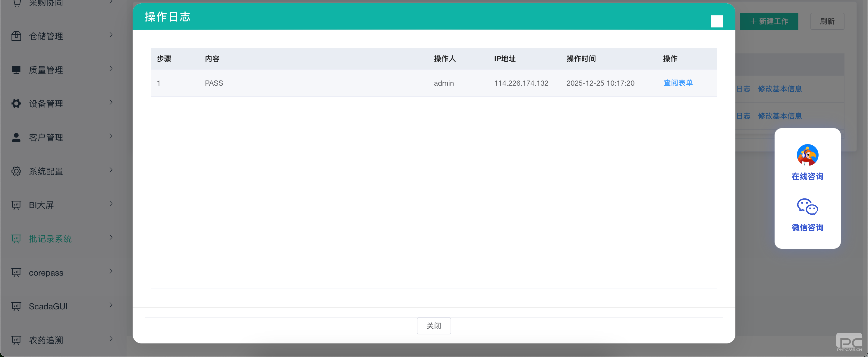Click the 操作时间 column header
The width and height of the screenshot is (868, 357).
581,59
